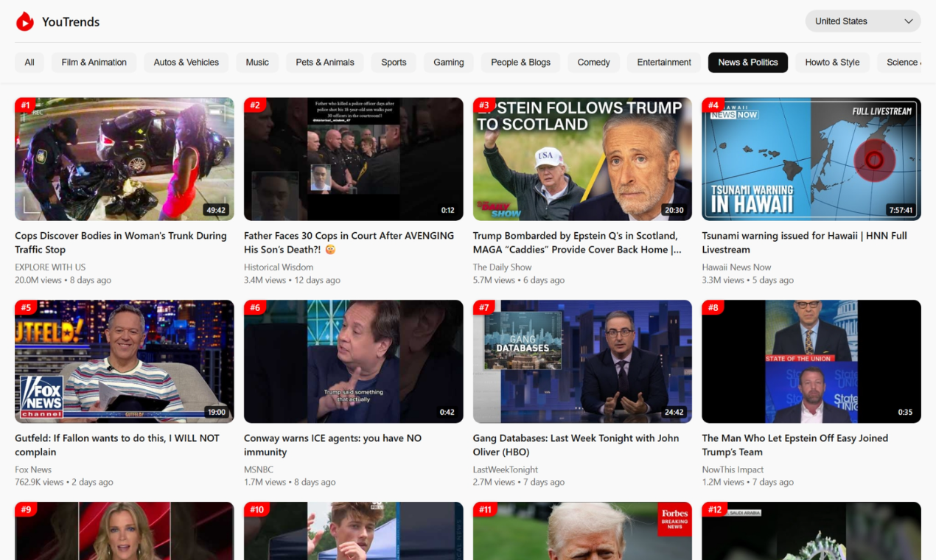Open the NowThis Impact channel
This screenshot has width=936, height=560.
[733, 469]
